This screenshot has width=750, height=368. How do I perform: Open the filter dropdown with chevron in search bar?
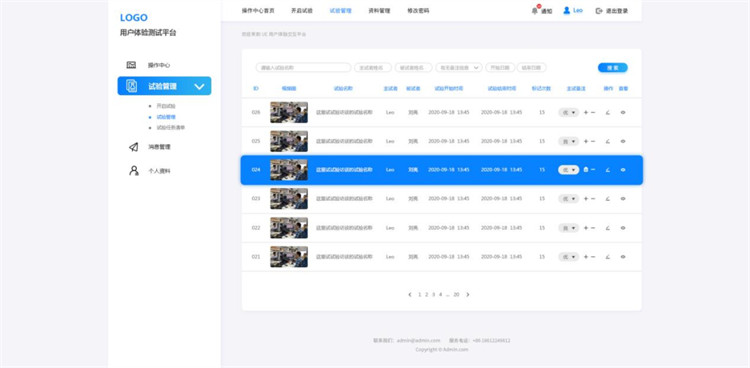click(x=458, y=68)
